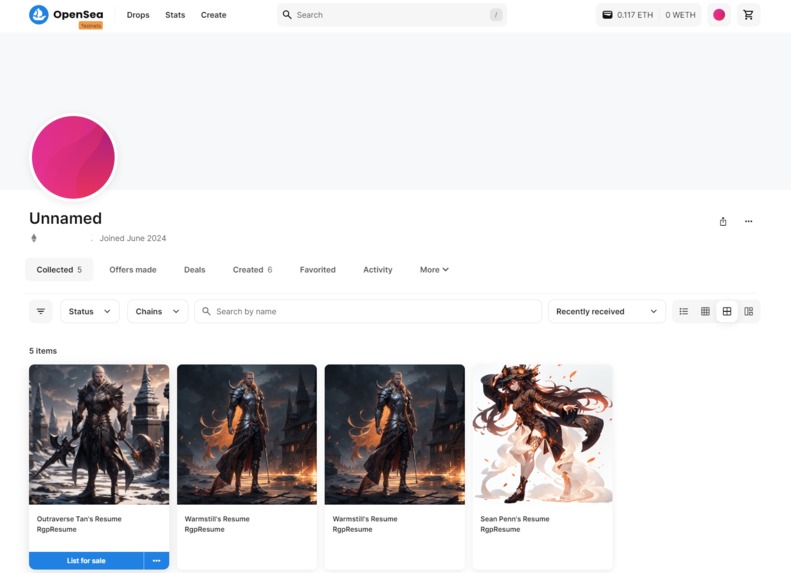Click the share profile icon
Image resolution: width=791 pixels, height=573 pixels.
tap(723, 221)
